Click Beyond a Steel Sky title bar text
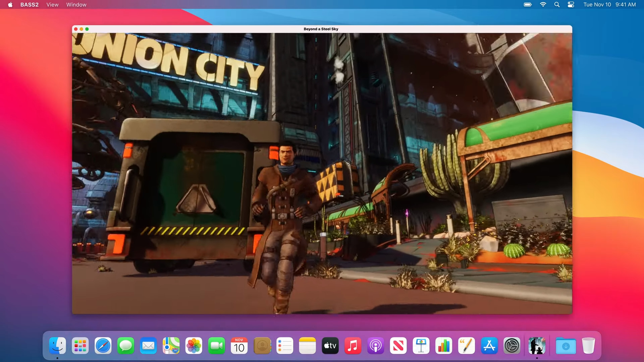The height and width of the screenshot is (362, 644). click(321, 29)
